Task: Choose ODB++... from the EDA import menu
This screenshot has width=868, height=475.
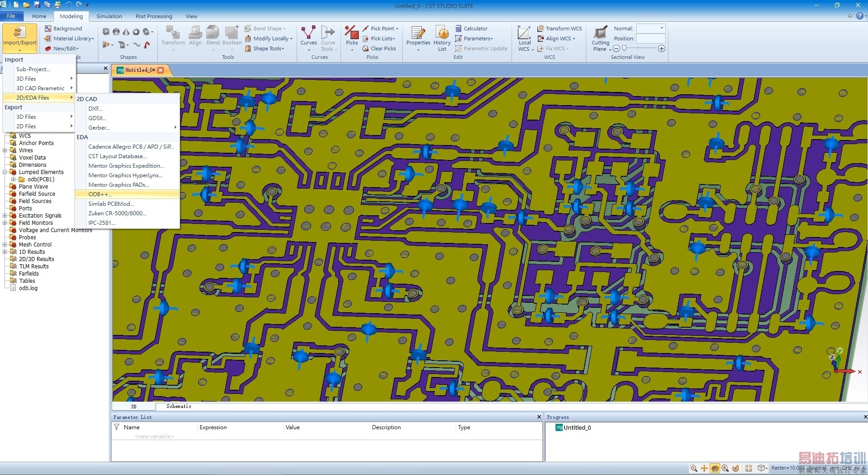Action: [127, 194]
